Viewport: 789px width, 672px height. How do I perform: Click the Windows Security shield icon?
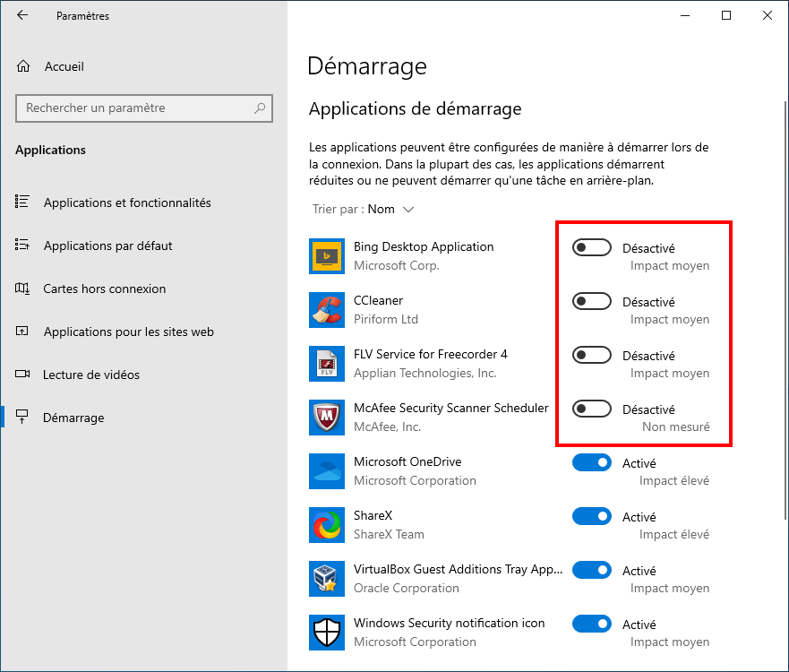327,633
